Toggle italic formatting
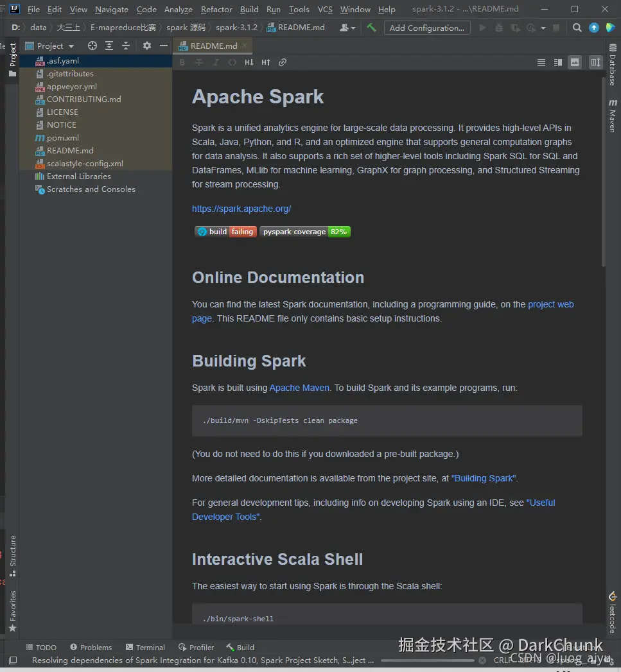The image size is (621, 672). point(216,62)
